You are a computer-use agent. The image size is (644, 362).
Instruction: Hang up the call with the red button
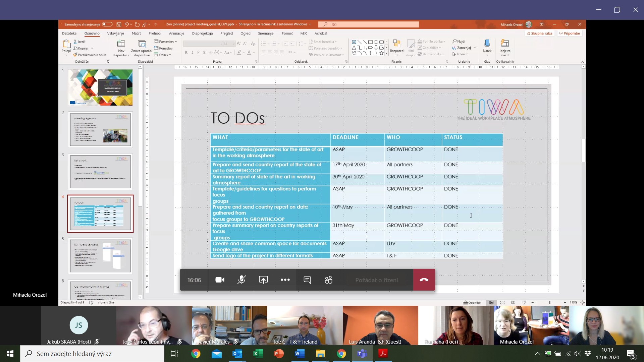point(424,280)
